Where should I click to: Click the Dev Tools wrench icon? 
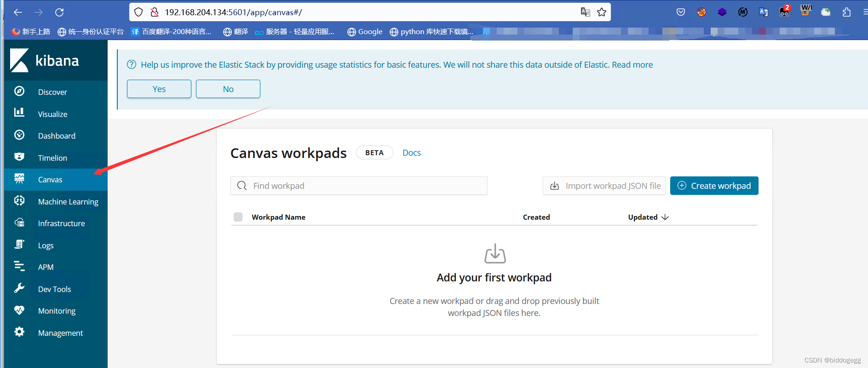(19, 288)
